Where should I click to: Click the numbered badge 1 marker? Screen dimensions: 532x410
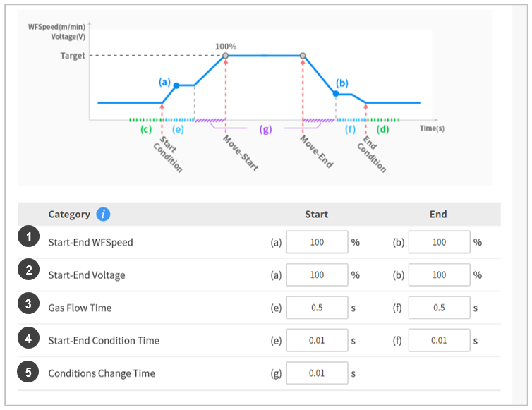point(28,239)
